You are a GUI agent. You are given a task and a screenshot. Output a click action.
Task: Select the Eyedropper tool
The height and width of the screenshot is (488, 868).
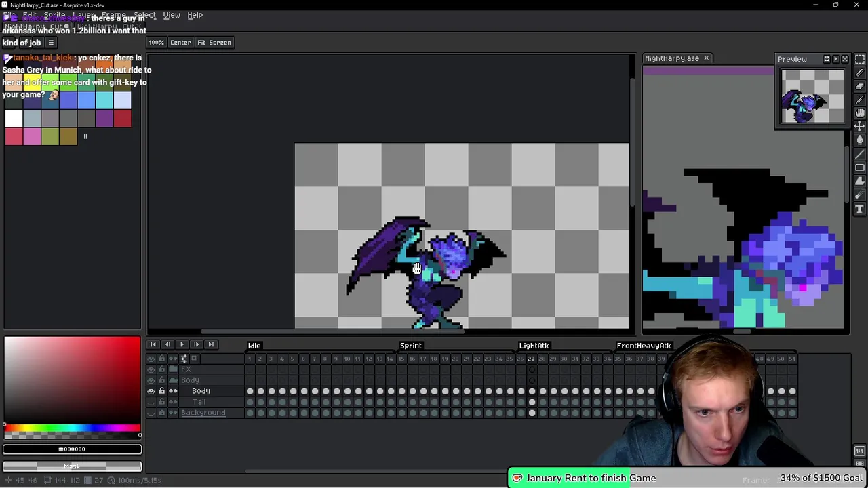point(860,100)
